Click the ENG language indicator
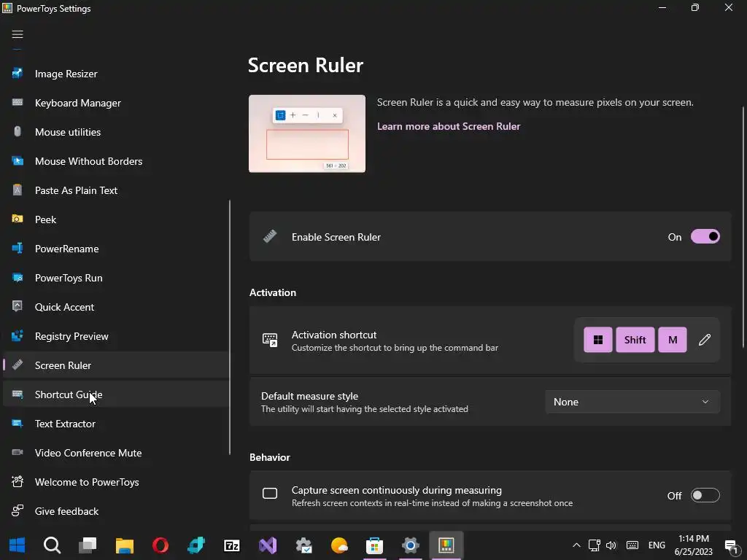747x560 pixels. pyautogui.click(x=657, y=545)
